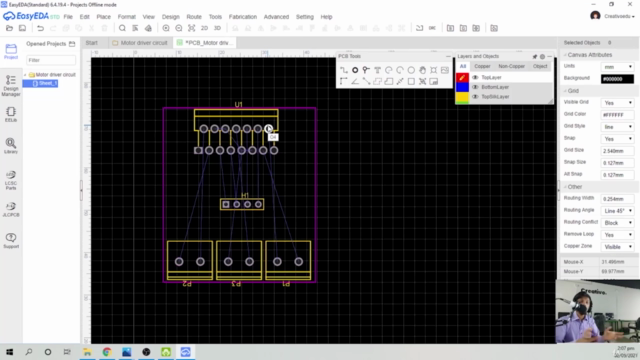Open the Copper Zone dropdown
This screenshot has height=360, width=640.
coord(617,247)
